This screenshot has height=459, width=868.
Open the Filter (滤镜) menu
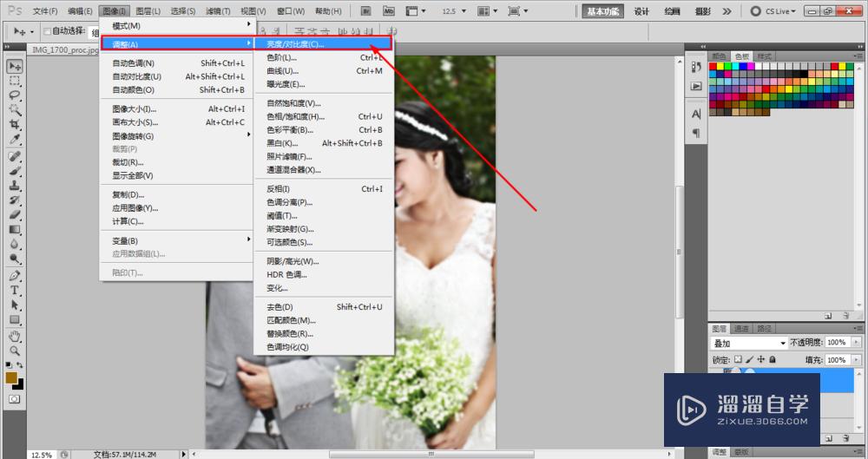(218, 11)
